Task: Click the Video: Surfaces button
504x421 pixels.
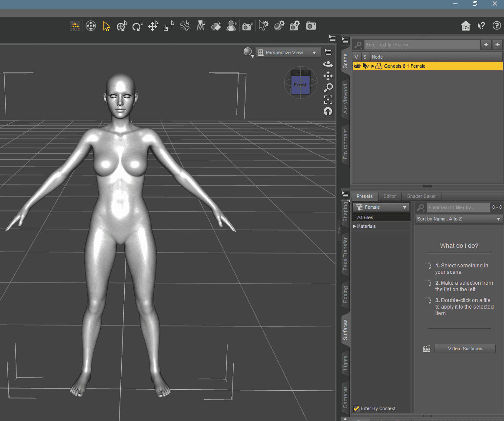Action: click(x=465, y=349)
